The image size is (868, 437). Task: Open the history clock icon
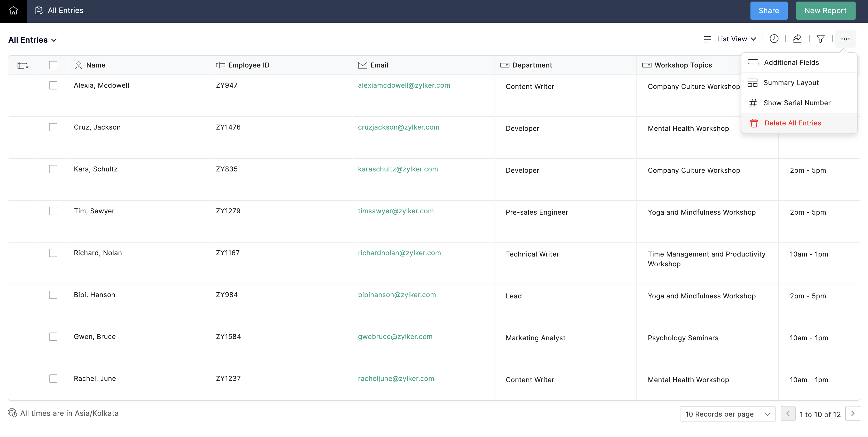tap(774, 39)
